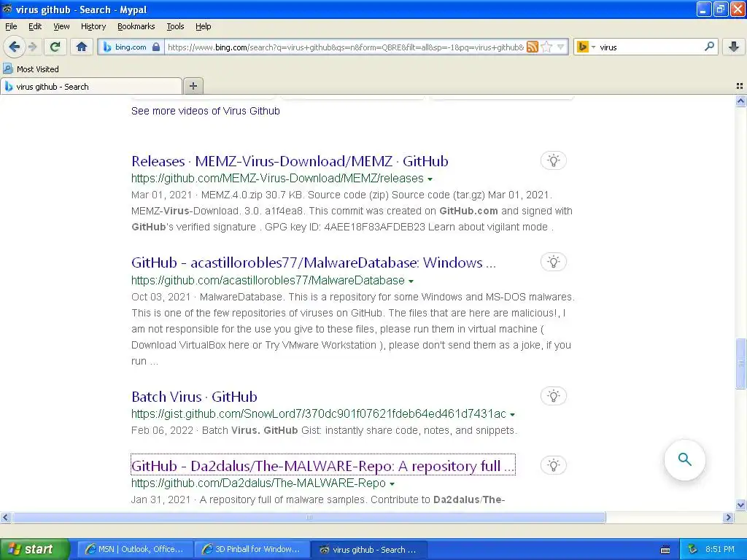Image resolution: width=747 pixels, height=560 pixels.
Task: Click the address bar URL field
Action: (345, 47)
